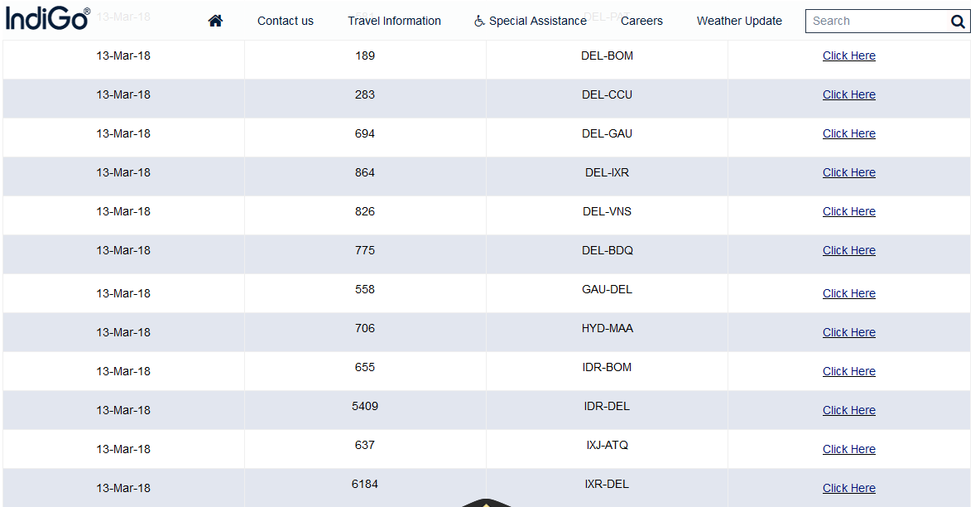980x507 pixels.
Task: Click Here link for DEL-CCU flight 283
Action: point(848,94)
